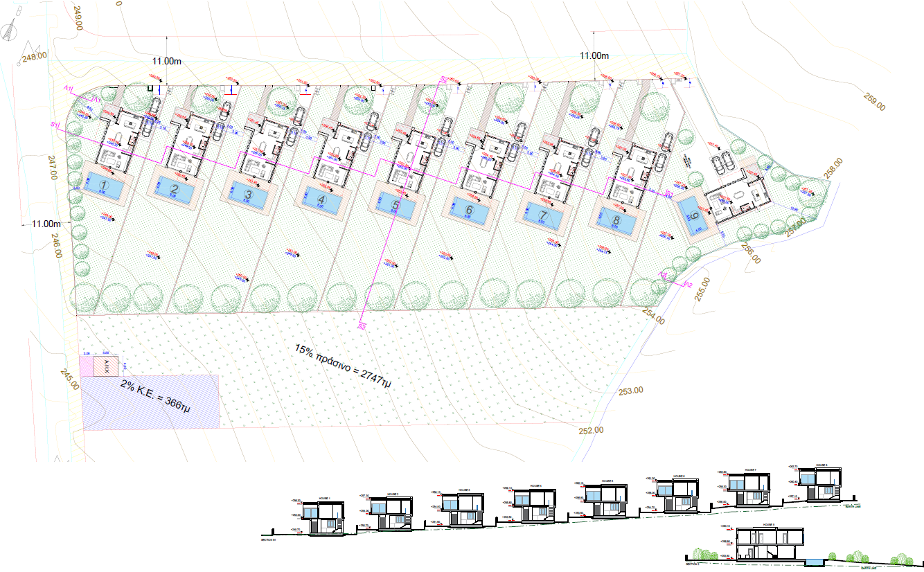
Task: Select the rotated pool numbered 9
Action: (693, 214)
